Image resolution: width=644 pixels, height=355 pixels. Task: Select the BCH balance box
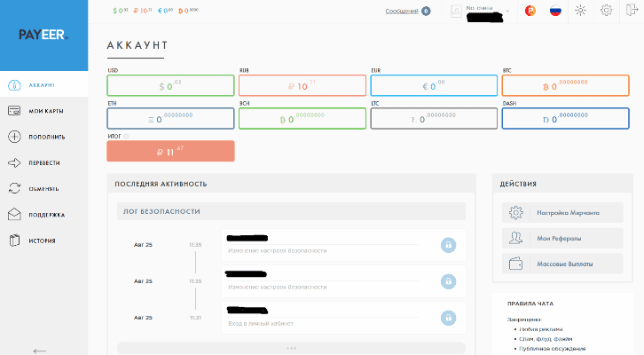[x=302, y=118]
